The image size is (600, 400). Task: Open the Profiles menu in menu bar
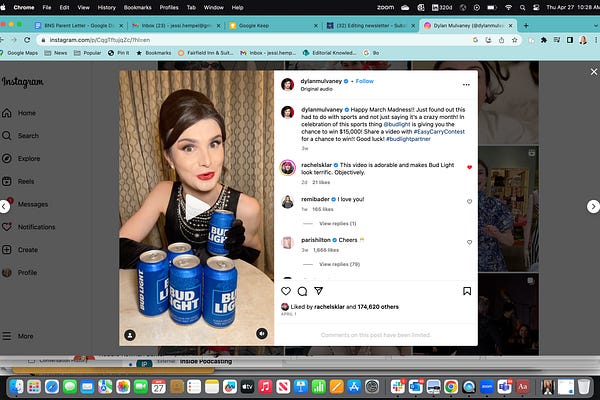point(169,7)
